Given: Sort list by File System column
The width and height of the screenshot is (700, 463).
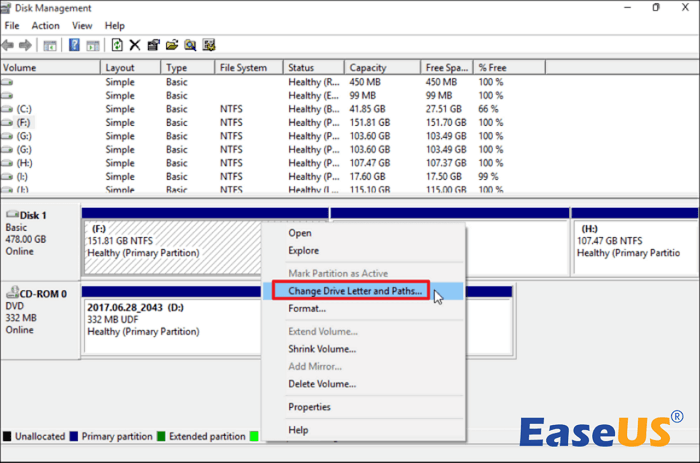Looking at the screenshot, I should pos(245,68).
